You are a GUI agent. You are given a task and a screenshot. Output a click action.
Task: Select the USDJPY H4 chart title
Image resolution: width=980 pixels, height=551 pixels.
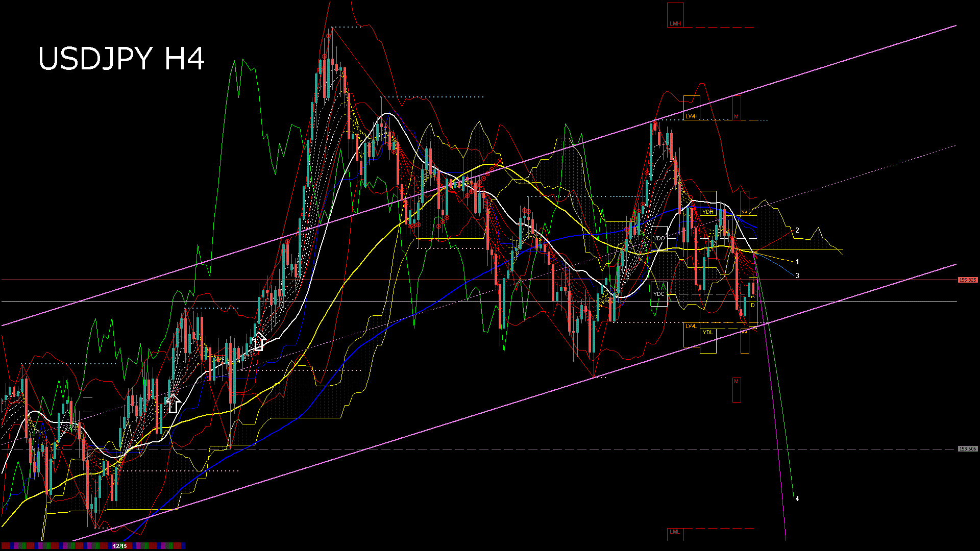pyautogui.click(x=122, y=59)
